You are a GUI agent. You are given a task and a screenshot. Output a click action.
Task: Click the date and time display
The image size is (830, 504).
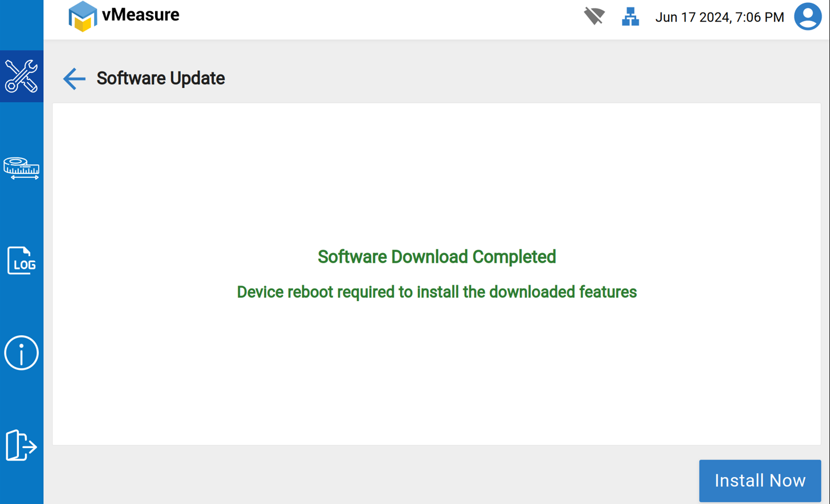point(720,17)
